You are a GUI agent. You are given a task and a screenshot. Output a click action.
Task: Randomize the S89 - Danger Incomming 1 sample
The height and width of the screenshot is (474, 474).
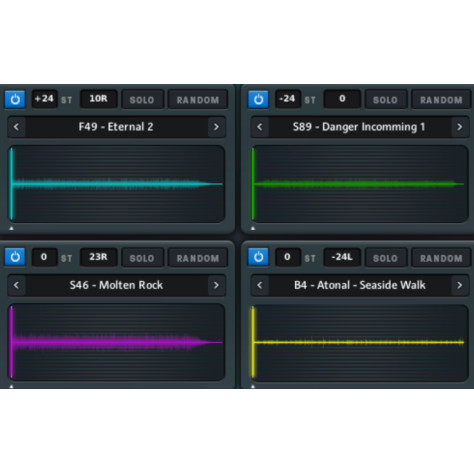tap(441, 100)
